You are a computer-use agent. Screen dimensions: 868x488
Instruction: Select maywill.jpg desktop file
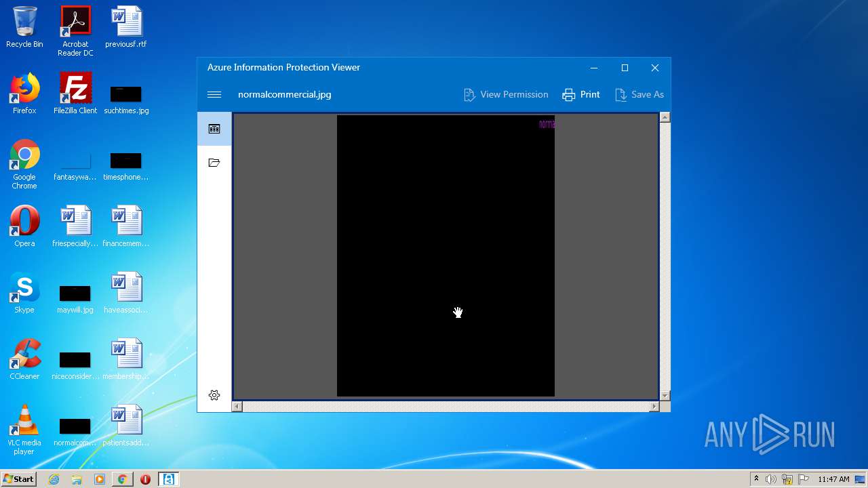click(x=75, y=300)
